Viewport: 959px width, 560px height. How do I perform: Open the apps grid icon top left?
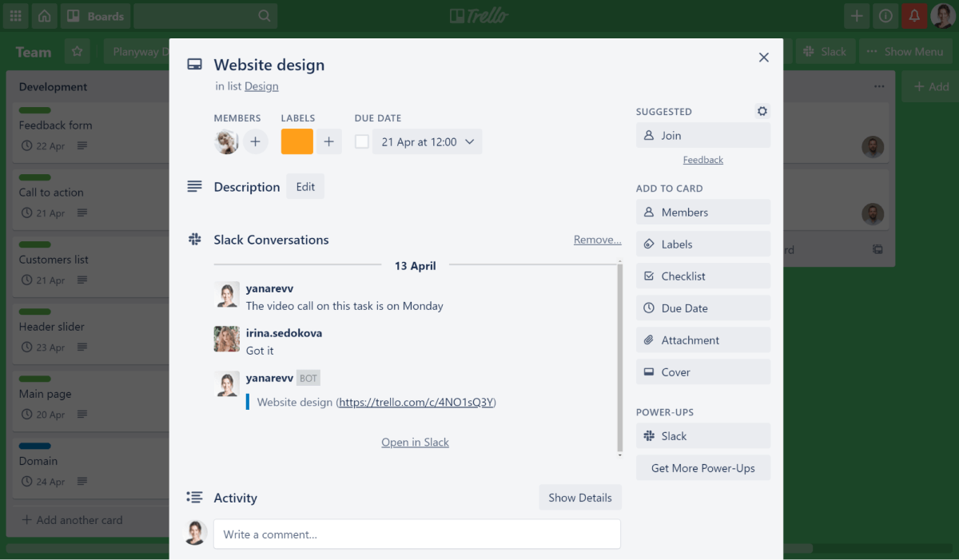15,15
